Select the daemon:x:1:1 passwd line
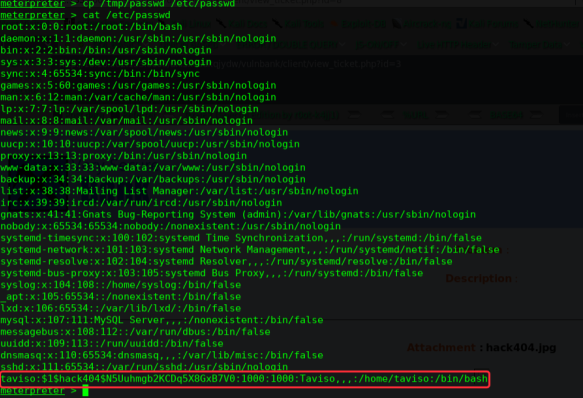 pyautogui.click(x=138, y=39)
